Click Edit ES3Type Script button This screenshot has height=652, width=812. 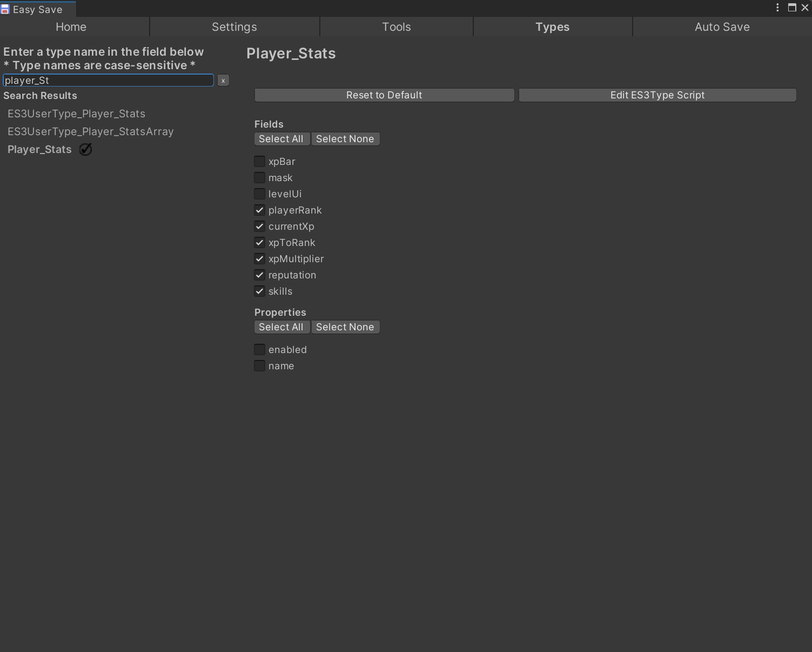(657, 95)
